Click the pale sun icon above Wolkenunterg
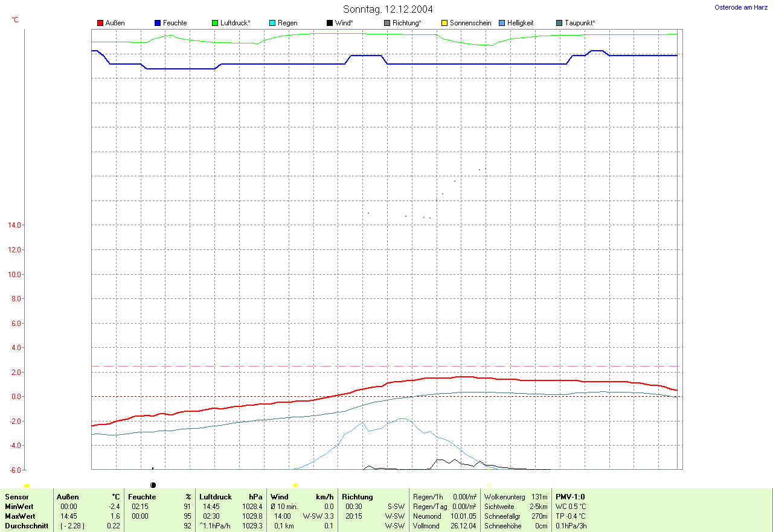This screenshot has width=773, height=532. 489,485
